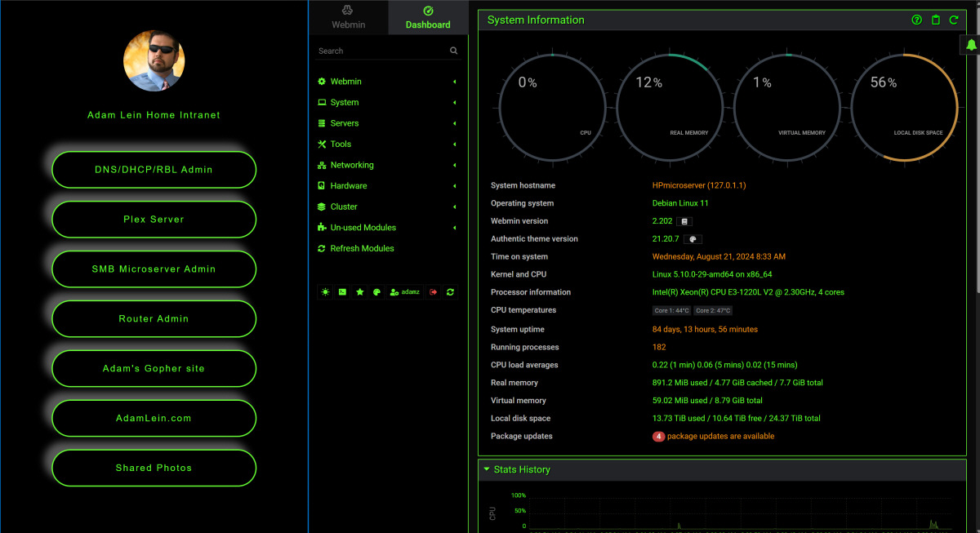Image resolution: width=980 pixels, height=533 pixels.
Task: Refresh System Information with circular arrow icon
Action: click(x=954, y=20)
